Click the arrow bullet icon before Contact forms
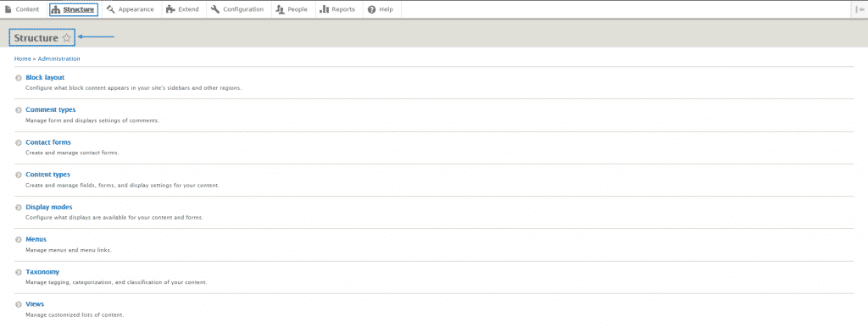This screenshot has width=868, height=328. tap(19, 142)
